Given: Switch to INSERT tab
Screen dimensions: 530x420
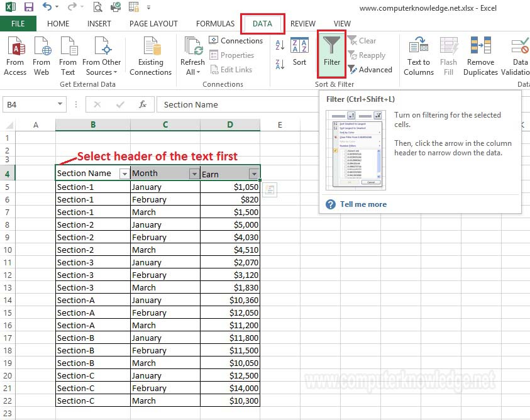Looking at the screenshot, I should 99,24.
